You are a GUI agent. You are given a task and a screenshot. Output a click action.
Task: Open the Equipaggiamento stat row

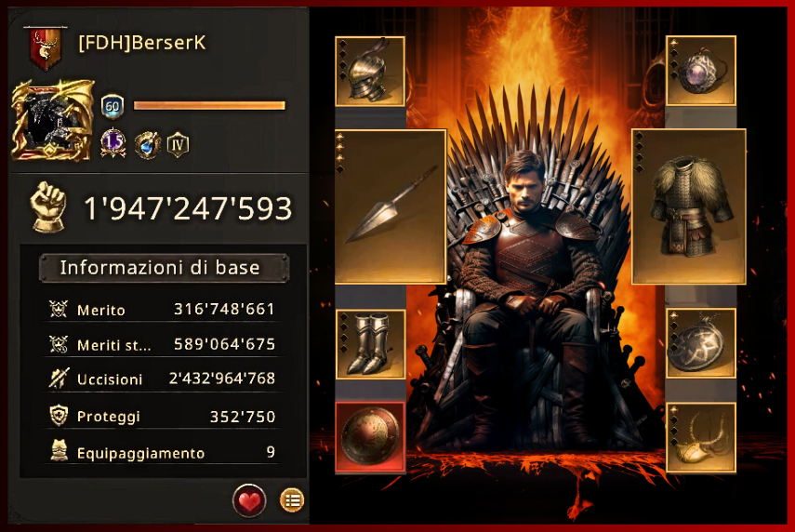click(x=162, y=452)
